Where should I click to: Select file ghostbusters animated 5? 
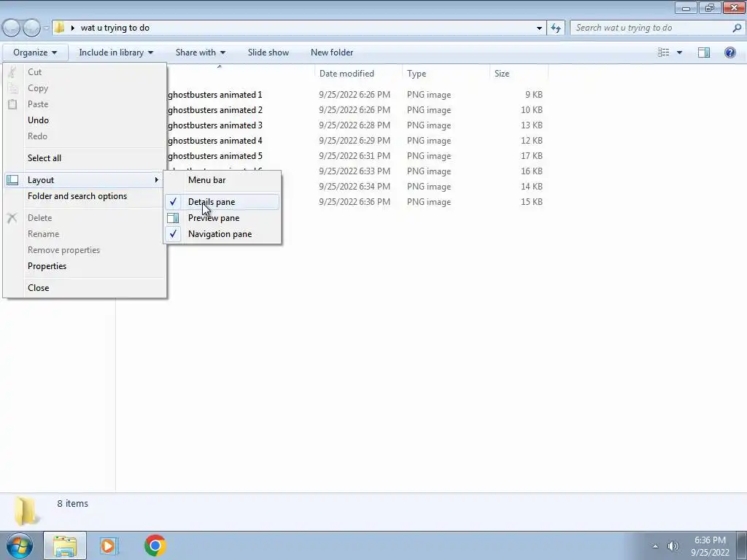click(215, 156)
